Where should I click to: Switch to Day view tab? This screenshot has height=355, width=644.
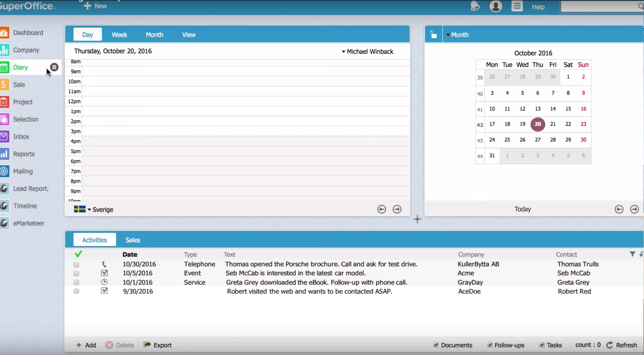tap(88, 35)
